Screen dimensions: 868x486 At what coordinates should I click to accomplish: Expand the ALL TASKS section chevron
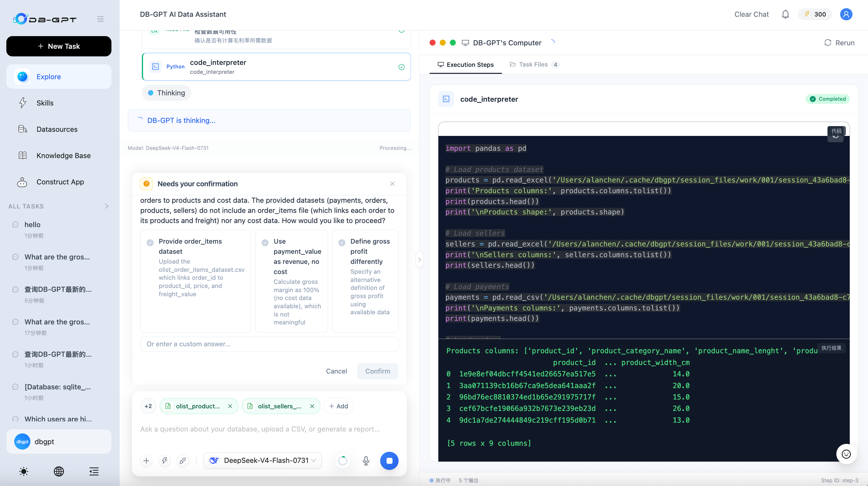coord(106,206)
